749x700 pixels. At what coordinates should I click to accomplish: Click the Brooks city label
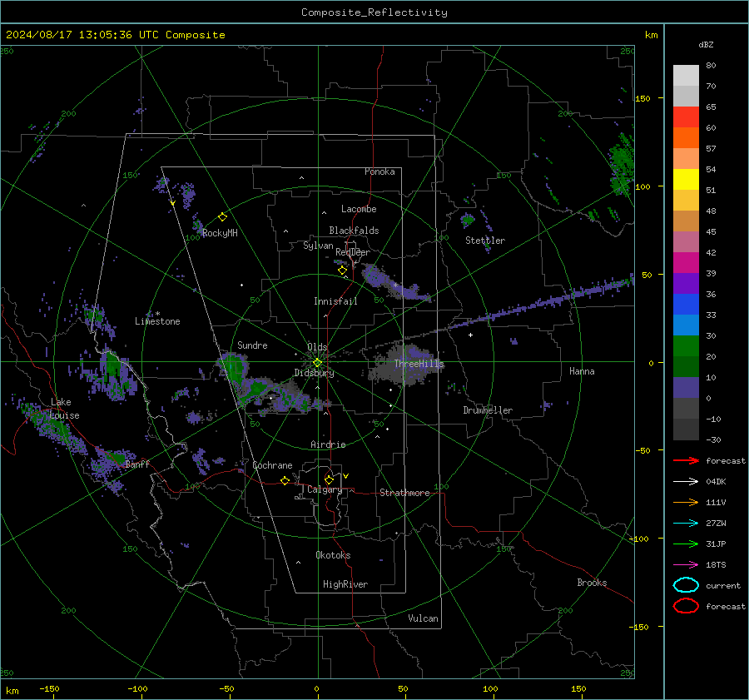point(592,583)
